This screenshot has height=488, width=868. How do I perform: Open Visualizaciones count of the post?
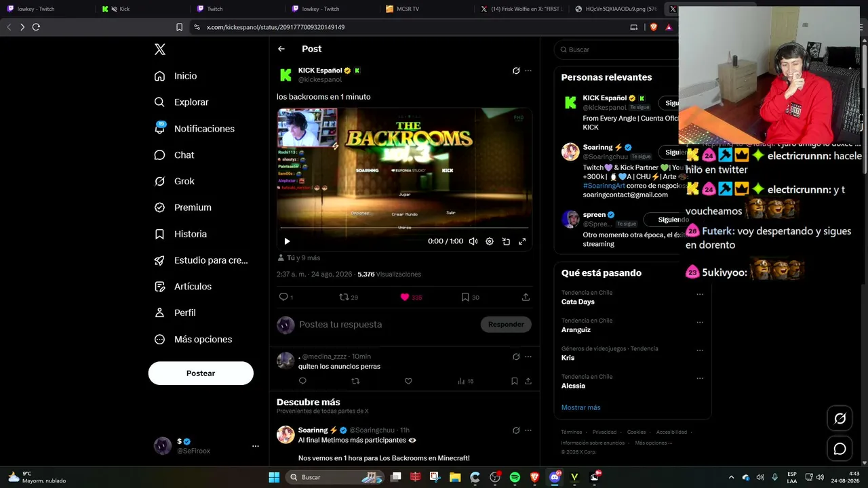pos(389,274)
